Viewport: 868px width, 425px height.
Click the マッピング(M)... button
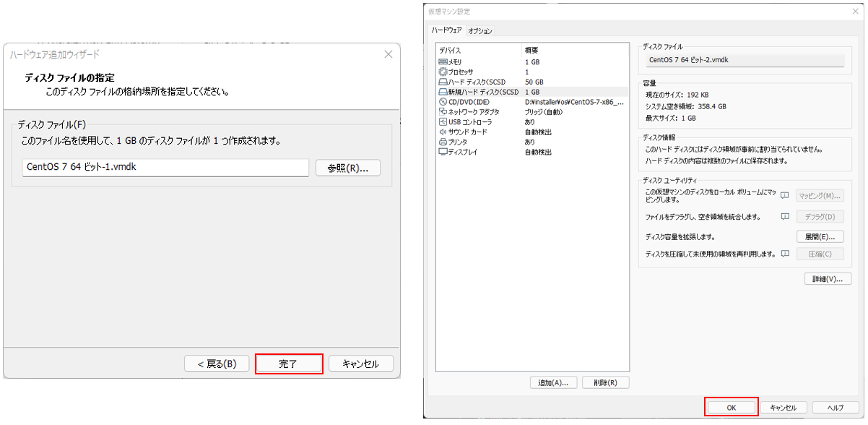(820, 196)
